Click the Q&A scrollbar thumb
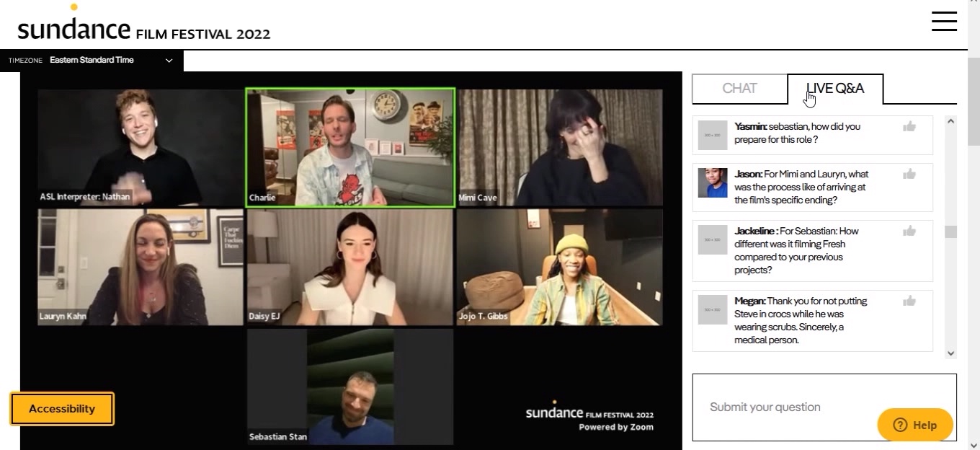Image resolution: width=980 pixels, height=450 pixels. click(x=950, y=231)
